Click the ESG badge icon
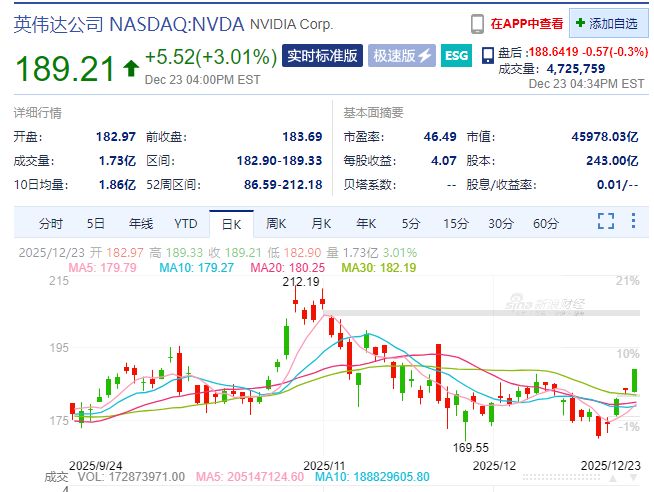 [x=457, y=56]
